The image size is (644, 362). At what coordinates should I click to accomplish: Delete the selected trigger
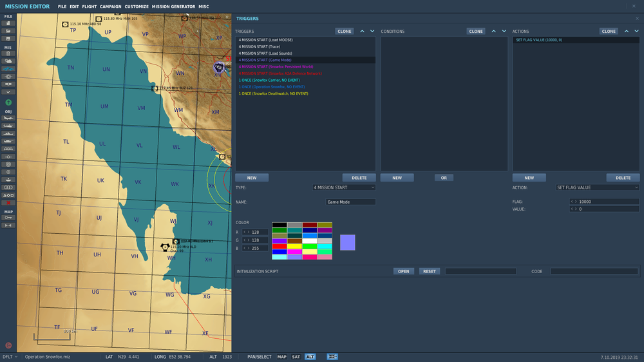point(359,178)
